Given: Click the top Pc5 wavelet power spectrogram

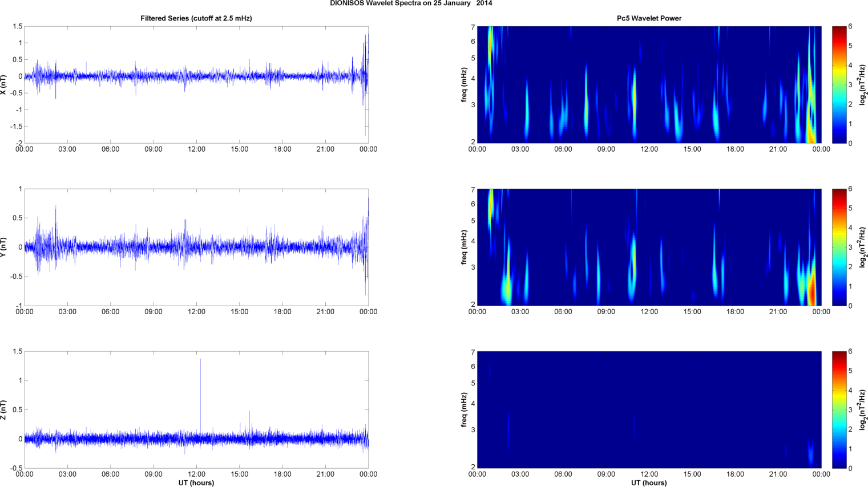Looking at the screenshot, I should point(649,84).
